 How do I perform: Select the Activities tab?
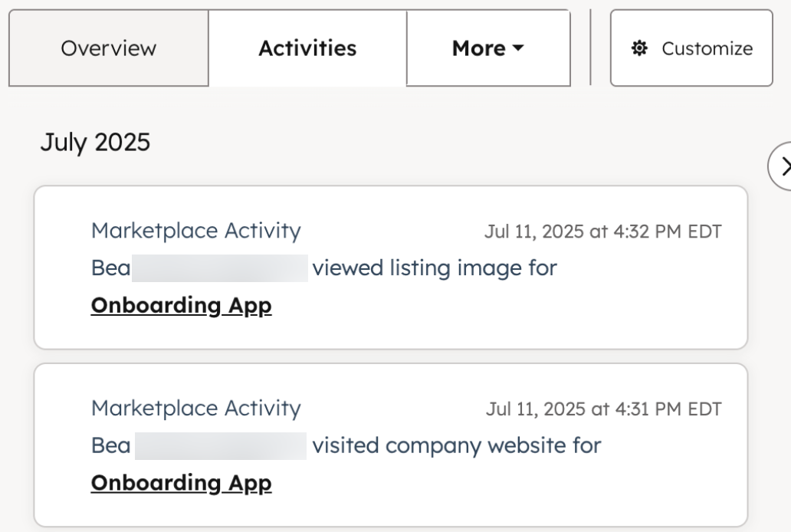point(307,48)
